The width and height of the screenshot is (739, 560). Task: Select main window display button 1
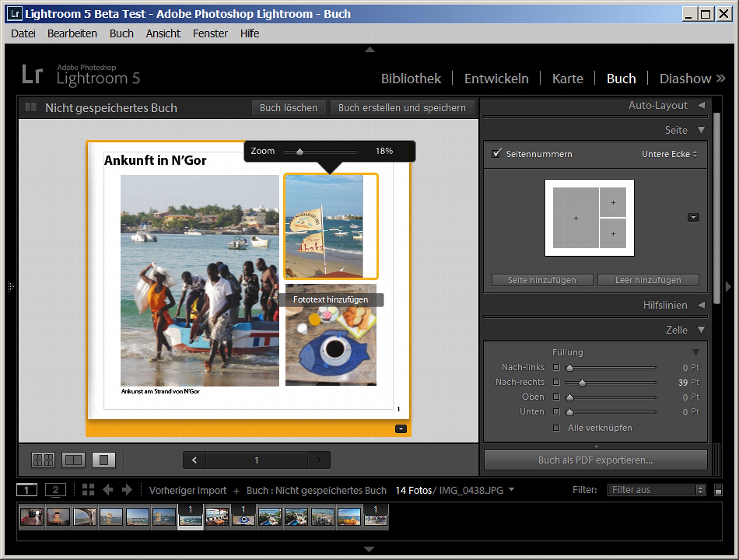27,490
